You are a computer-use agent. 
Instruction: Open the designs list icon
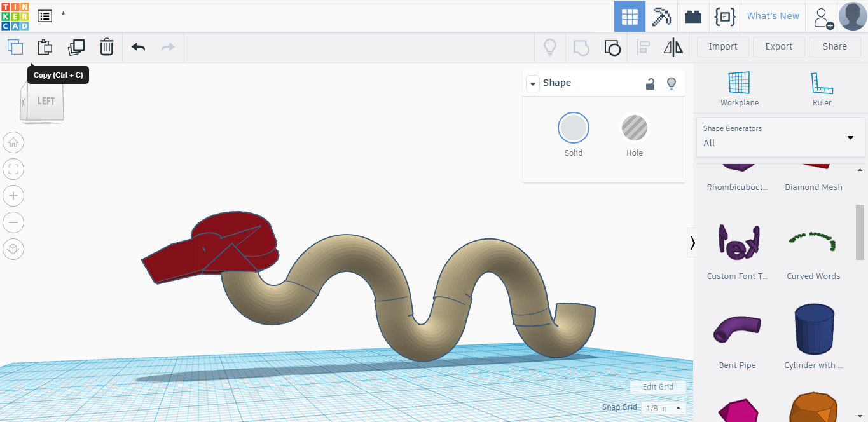coord(45,16)
